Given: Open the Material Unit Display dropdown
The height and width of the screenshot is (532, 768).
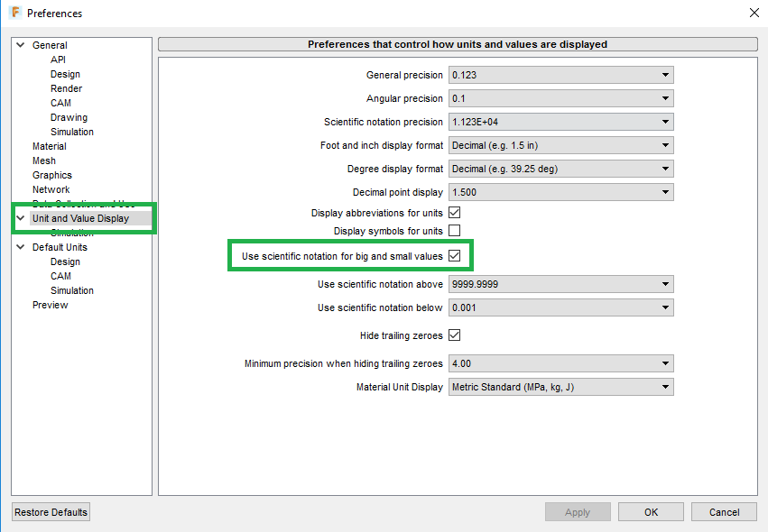Looking at the screenshot, I should click(664, 386).
